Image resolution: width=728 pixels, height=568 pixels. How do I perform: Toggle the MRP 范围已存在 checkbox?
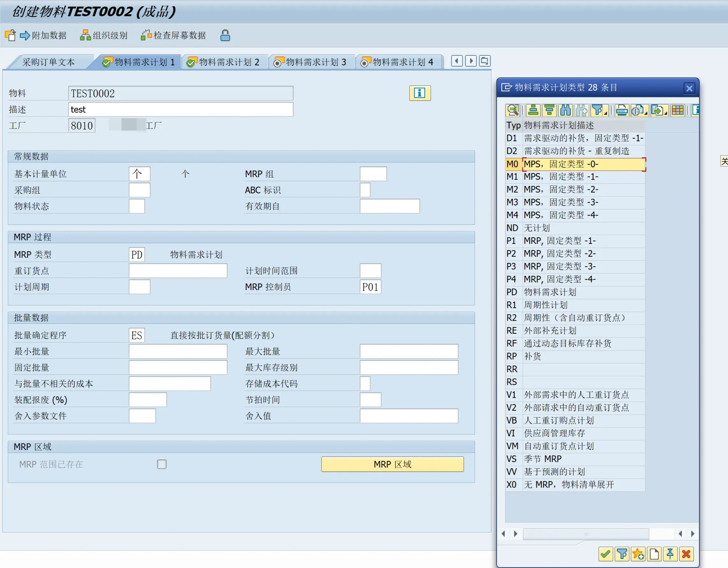162,464
